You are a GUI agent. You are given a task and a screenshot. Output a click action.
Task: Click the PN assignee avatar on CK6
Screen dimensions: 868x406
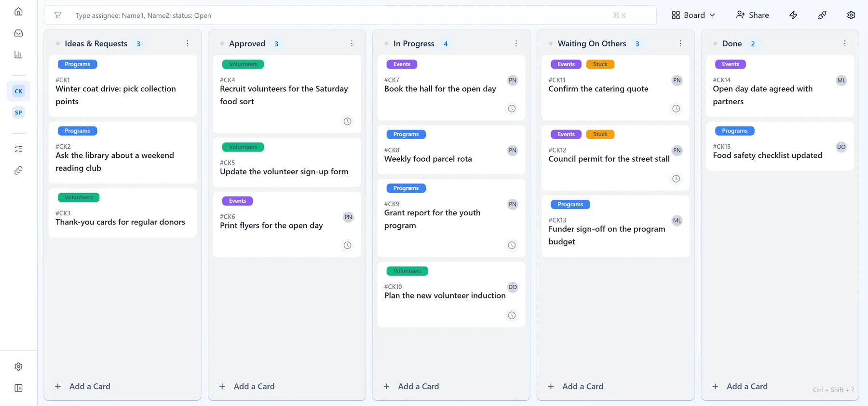(x=348, y=217)
